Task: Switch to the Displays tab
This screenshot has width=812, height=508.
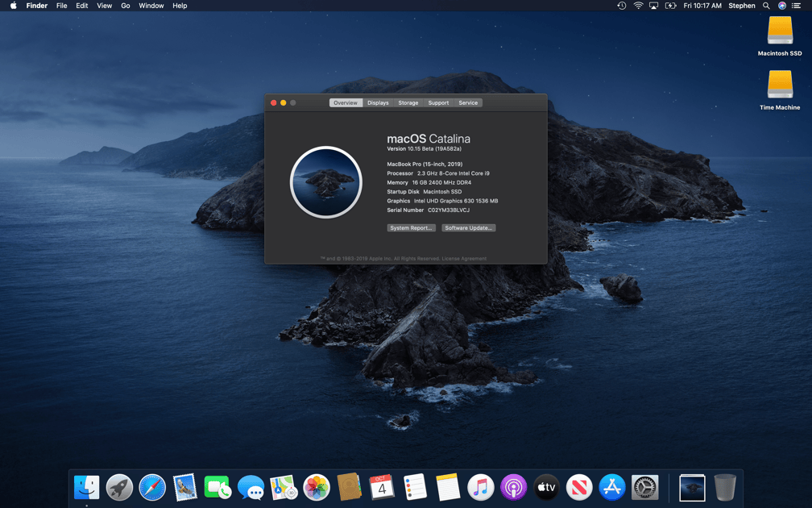Action: coord(378,102)
